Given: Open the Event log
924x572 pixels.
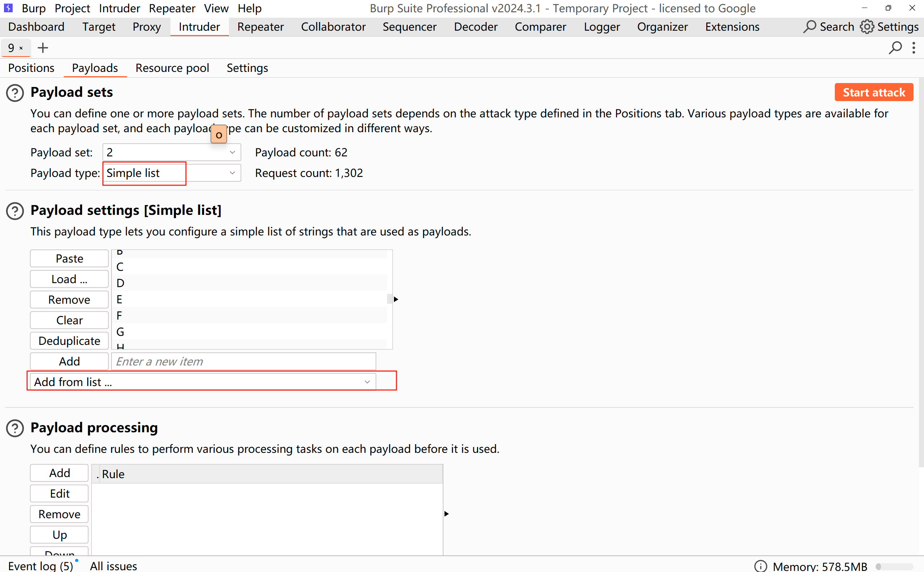Looking at the screenshot, I should pos(40,566).
